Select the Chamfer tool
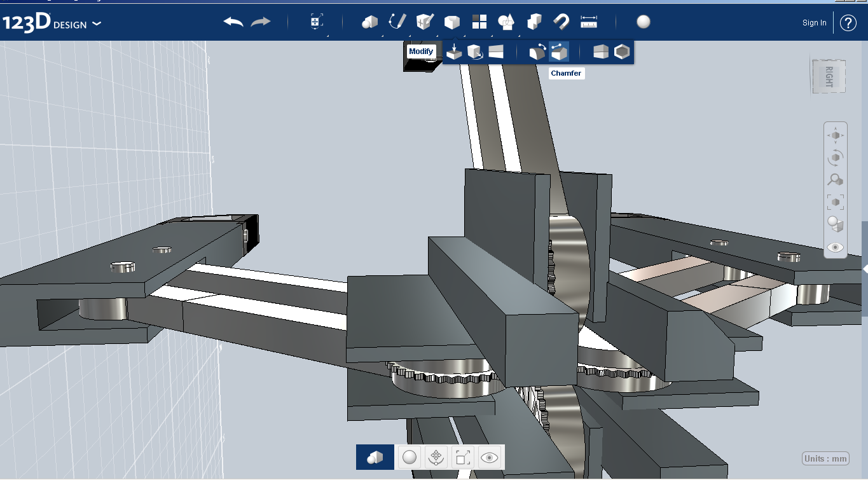868x480 pixels. click(x=558, y=51)
